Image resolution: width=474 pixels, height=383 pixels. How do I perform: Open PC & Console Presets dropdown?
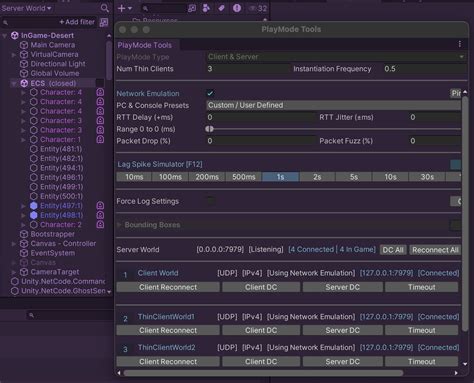click(333, 105)
